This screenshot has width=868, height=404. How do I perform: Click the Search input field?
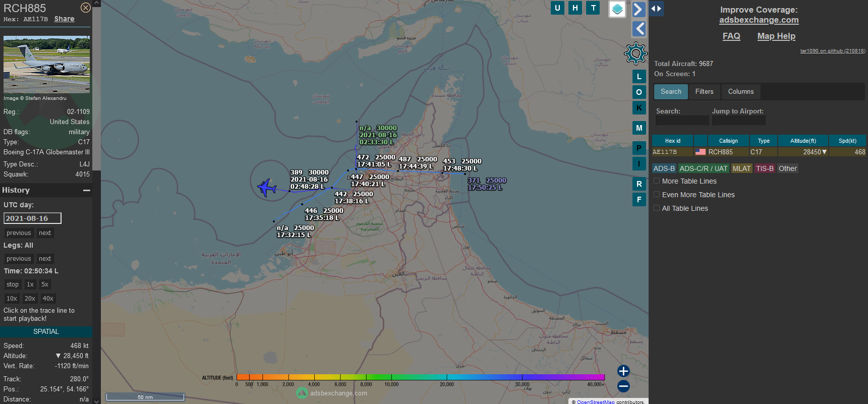(x=682, y=121)
